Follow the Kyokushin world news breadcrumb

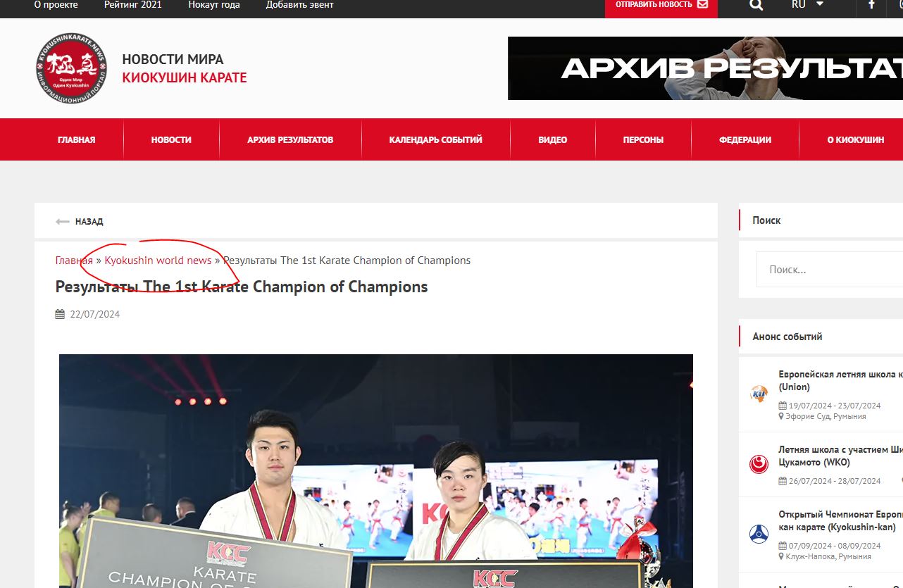[x=158, y=260]
